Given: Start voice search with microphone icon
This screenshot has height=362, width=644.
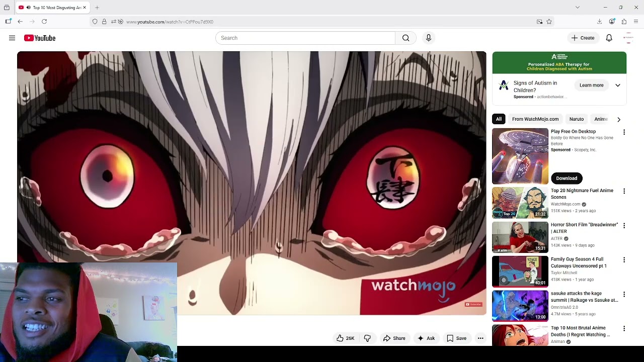Looking at the screenshot, I should pos(429,38).
